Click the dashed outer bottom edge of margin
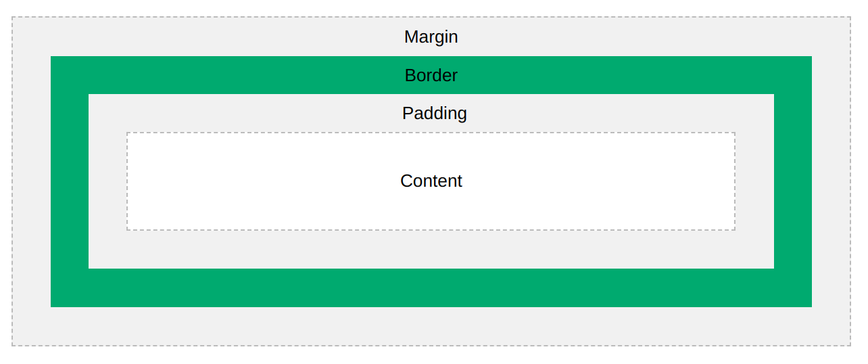Image resolution: width=868 pixels, height=364 pixels. pos(431,346)
